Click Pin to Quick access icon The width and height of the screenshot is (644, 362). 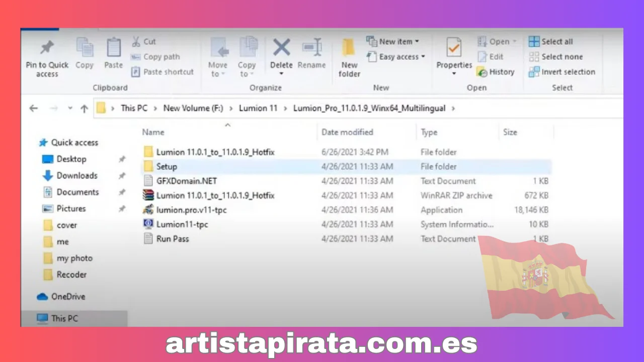(47, 48)
